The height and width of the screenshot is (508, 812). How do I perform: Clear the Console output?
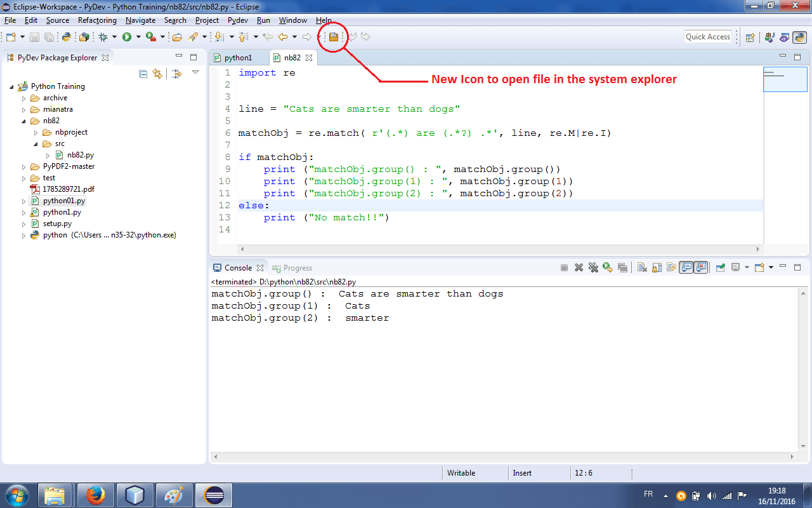pos(641,268)
